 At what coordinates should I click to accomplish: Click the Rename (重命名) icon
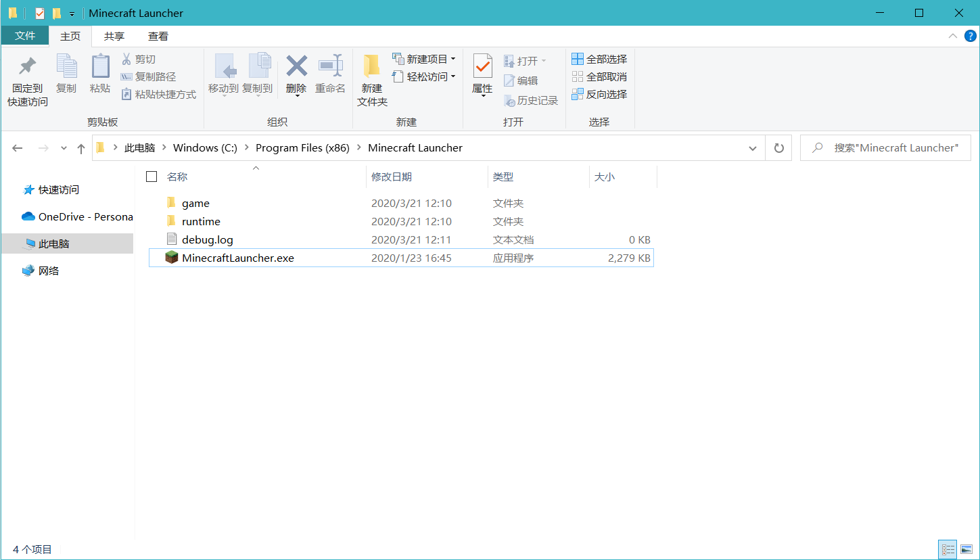click(330, 76)
